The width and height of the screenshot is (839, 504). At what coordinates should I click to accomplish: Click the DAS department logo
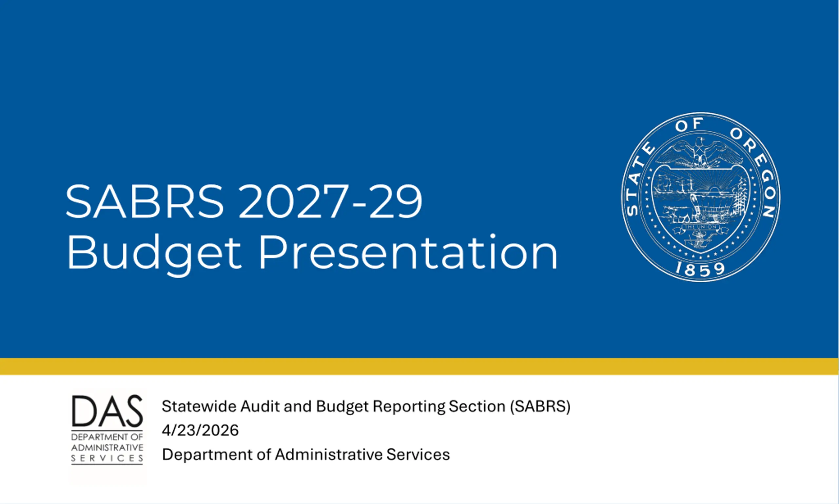tap(107, 430)
